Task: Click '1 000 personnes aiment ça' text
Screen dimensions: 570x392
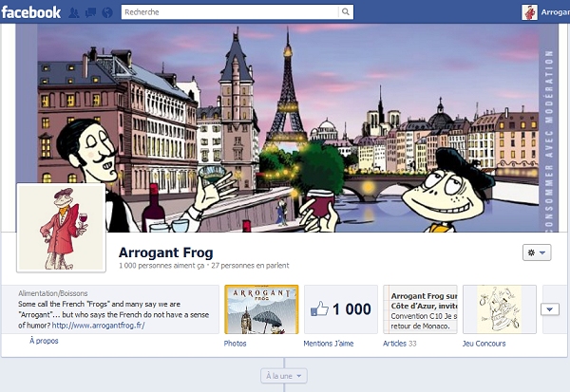Action: [x=161, y=266]
